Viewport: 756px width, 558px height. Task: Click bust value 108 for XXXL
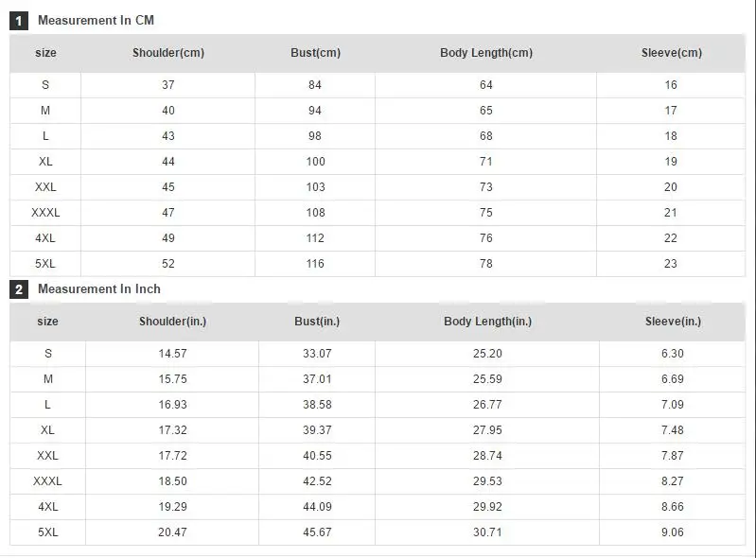(x=315, y=213)
